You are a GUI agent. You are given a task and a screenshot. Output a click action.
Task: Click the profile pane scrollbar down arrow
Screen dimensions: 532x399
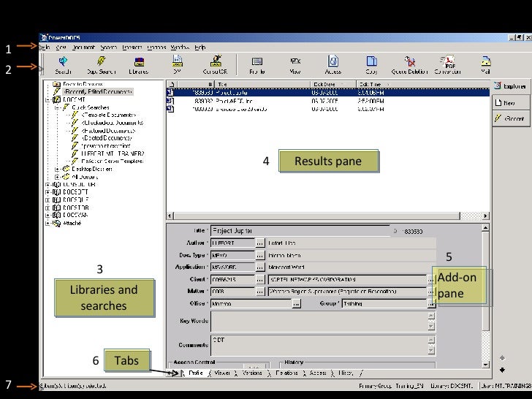tap(485, 365)
